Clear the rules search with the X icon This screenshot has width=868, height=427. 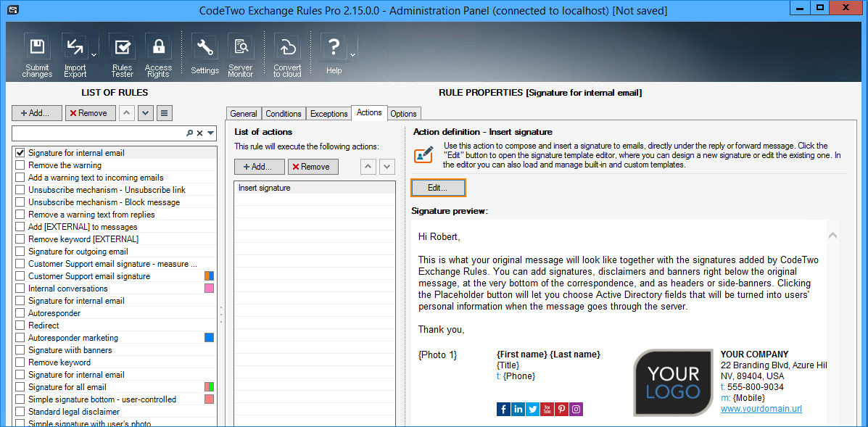coord(200,133)
